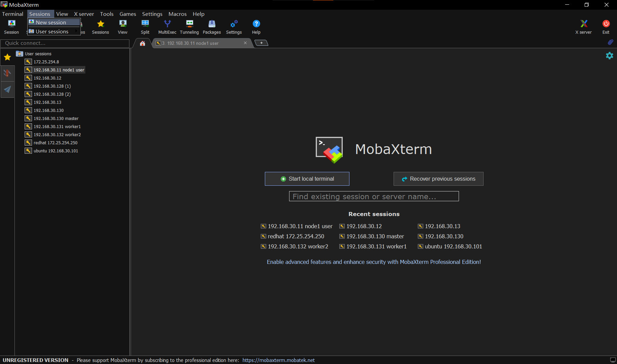
Task: Open the X server menu
Action: (84, 14)
